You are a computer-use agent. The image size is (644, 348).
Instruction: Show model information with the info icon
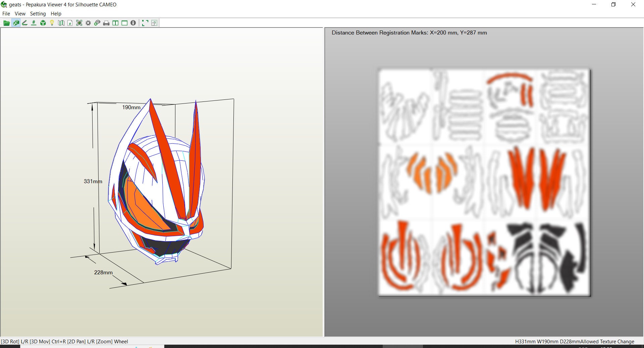point(133,23)
